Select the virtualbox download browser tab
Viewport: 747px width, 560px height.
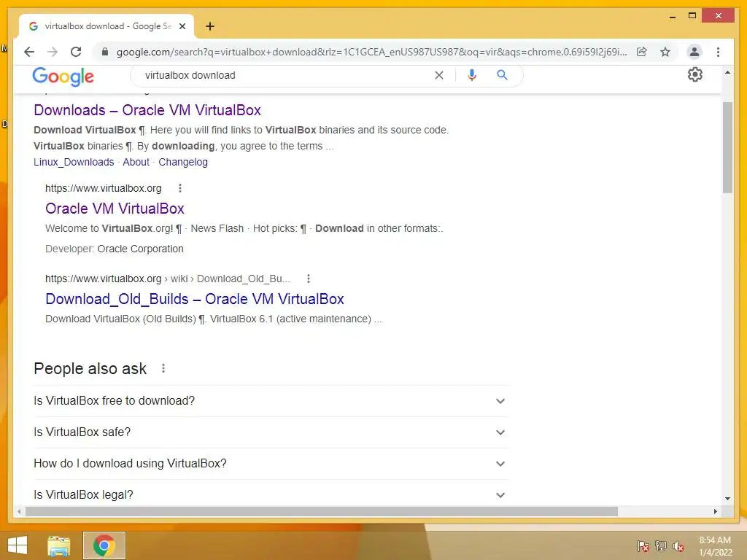click(107, 26)
